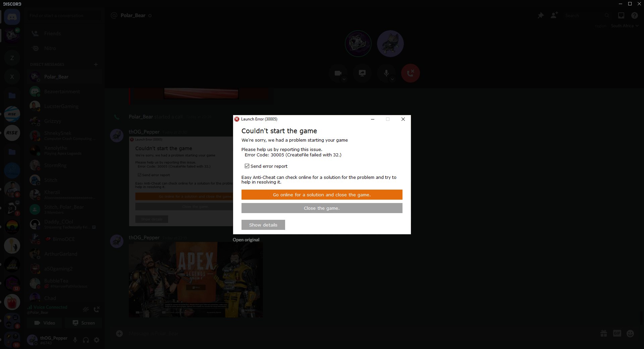Screen dimensions: 644x349
Task: Click the search box
Action: click(x=586, y=15)
